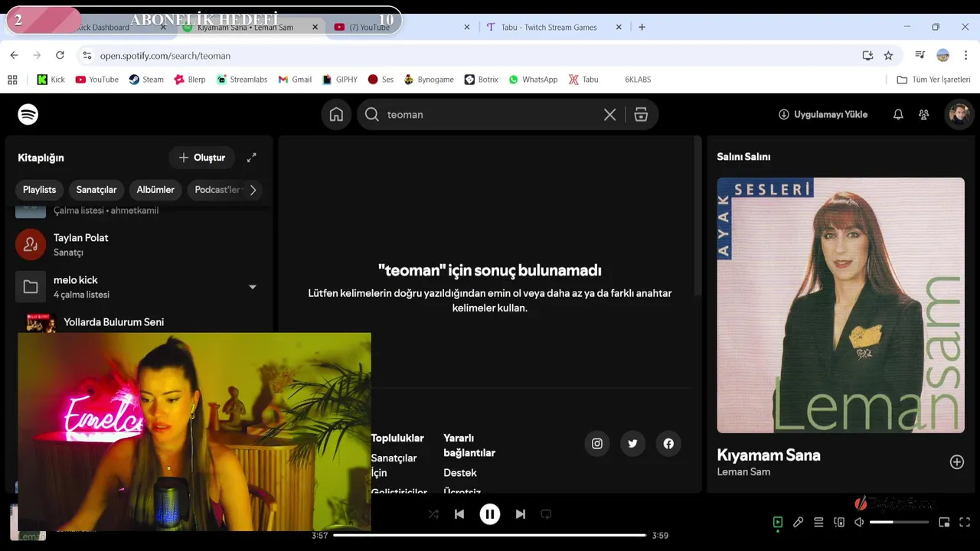
Task: Adjust the volume slider
Action: pos(899,523)
